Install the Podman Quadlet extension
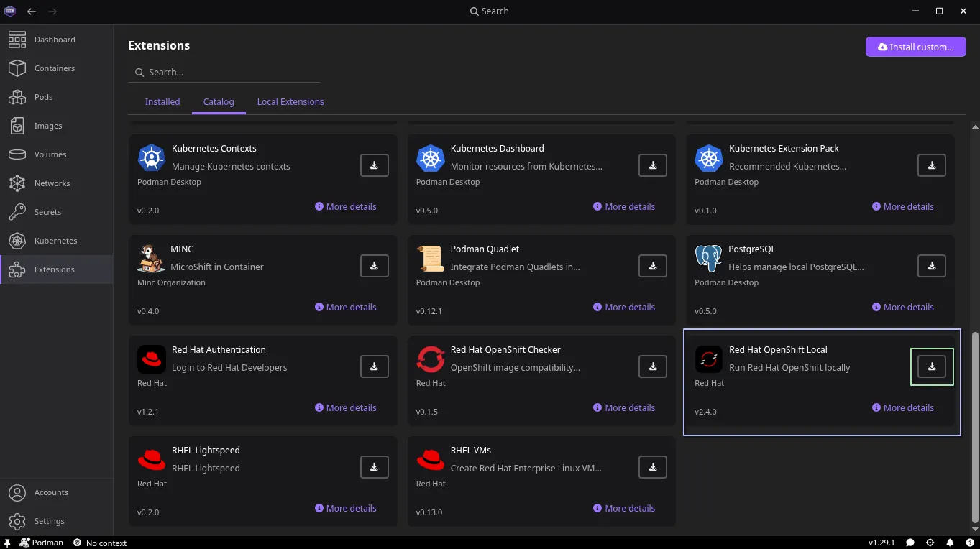Viewport: 980px width, 549px height. 653,266
